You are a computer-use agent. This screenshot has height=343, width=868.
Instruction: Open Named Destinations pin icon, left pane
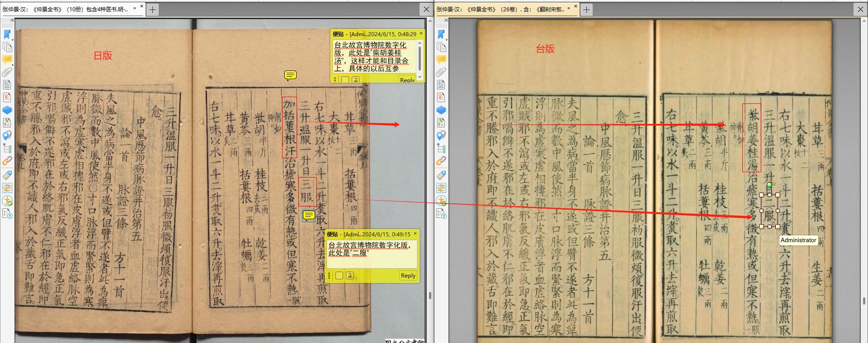click(x=7, y=135)
